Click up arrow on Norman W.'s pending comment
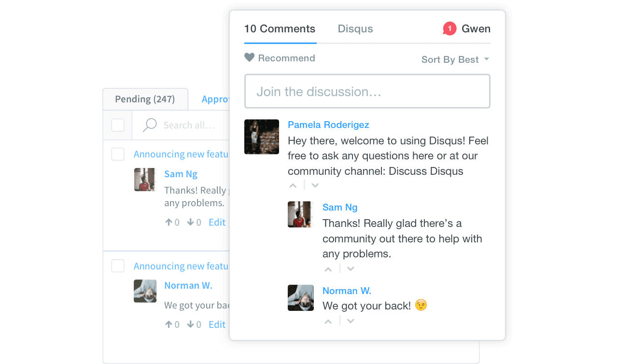The image size is (618, 364). [169, 324]
